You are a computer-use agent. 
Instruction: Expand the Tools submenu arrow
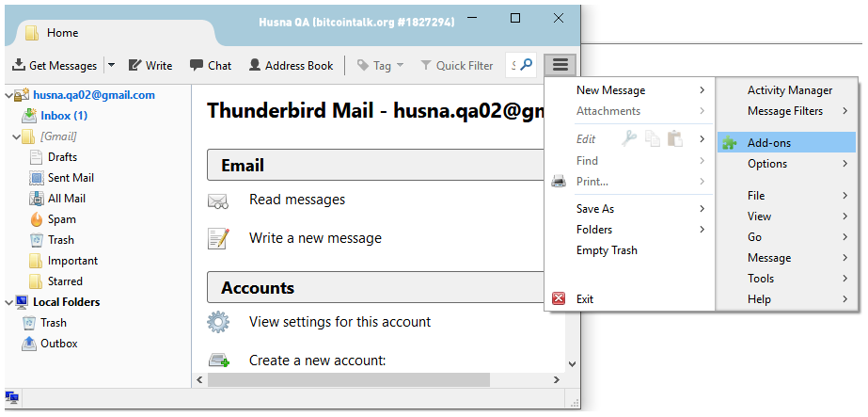(845, 279)
